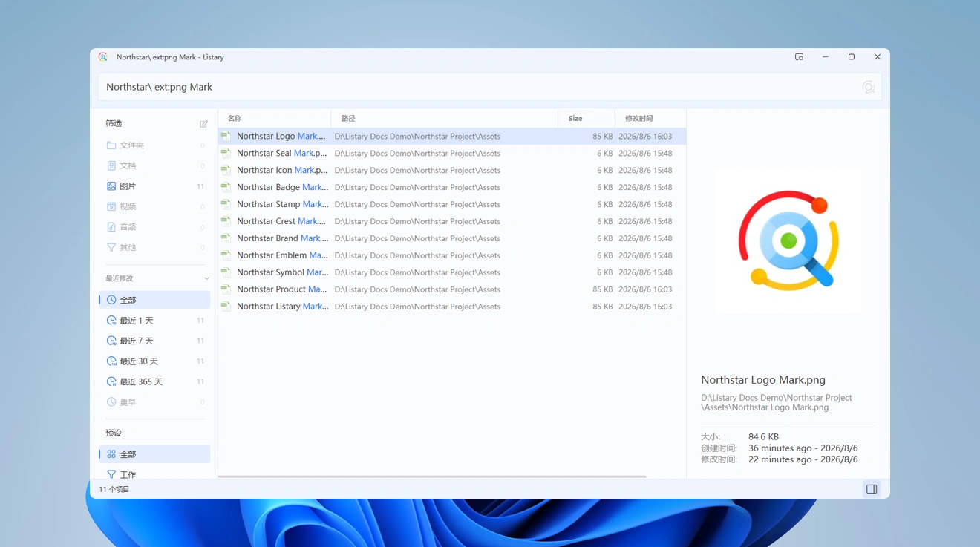Click the compact mode icon in title bar

click(799, 57)
